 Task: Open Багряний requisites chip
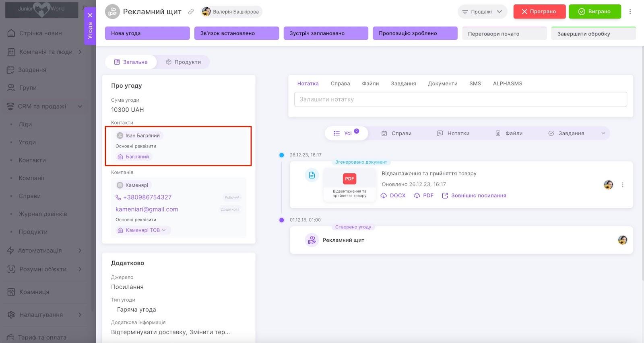(133, 157)
